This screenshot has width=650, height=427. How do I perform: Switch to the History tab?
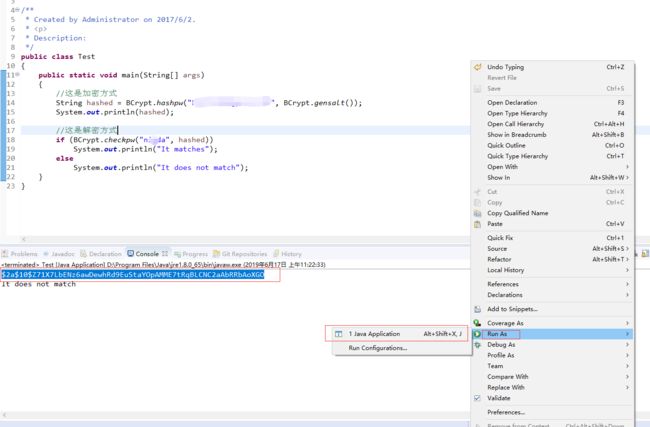(287, 254)
